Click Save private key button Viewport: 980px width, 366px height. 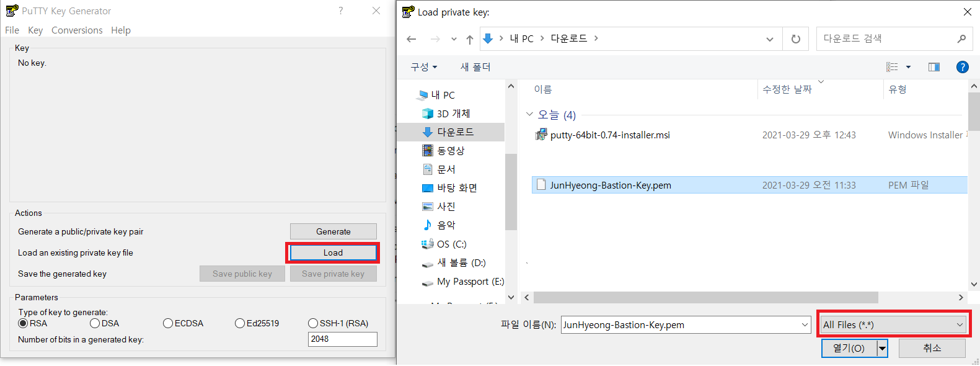point(333,274)
